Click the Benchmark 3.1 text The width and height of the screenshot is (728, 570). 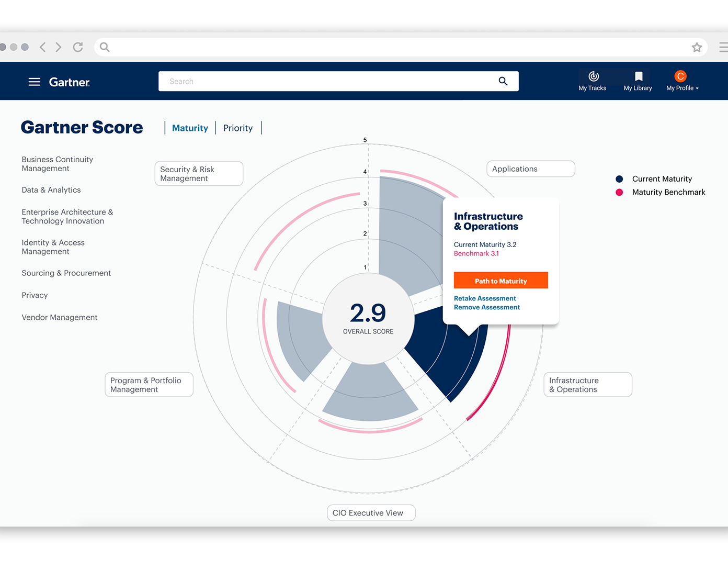476,253
